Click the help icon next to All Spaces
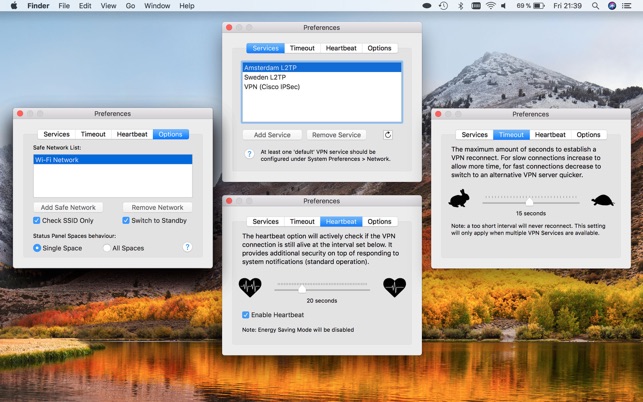The height and width of the screenshot is (402, 643). (187, 247)
